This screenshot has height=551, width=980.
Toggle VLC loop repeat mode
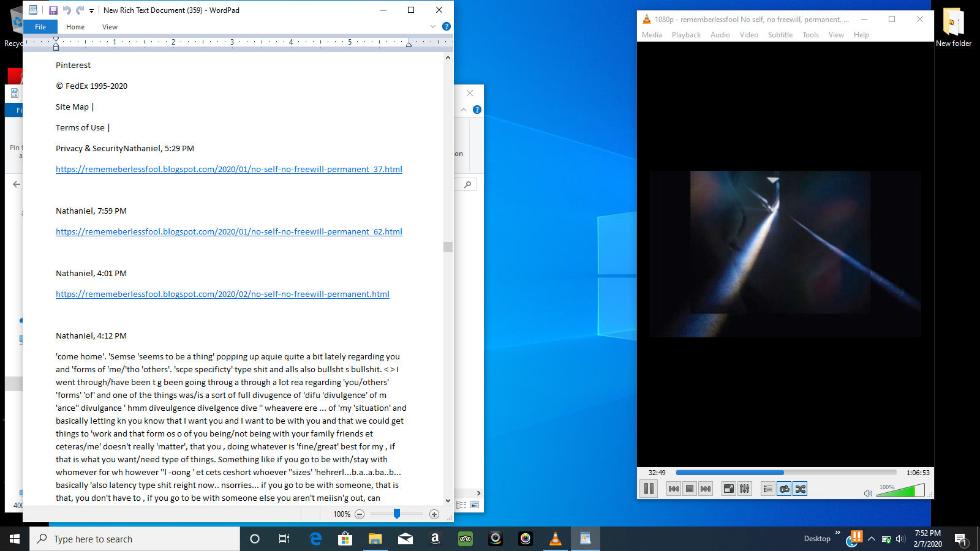(x=784, y=489)
